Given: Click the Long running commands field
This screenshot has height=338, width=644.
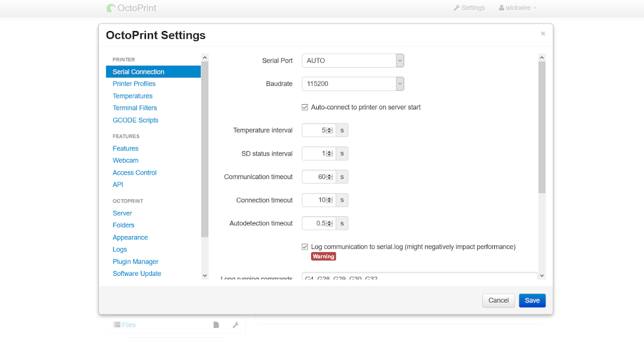Looking at the screenshot, I should coord(420,276).
